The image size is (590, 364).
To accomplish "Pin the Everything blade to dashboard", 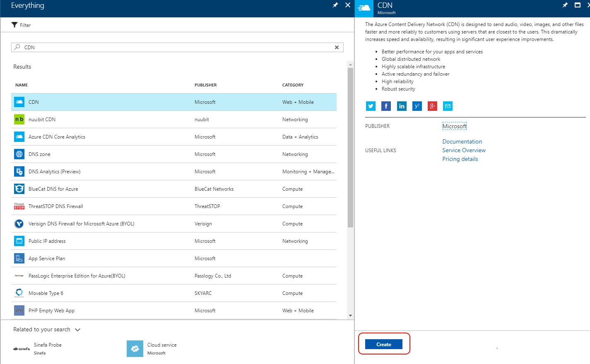I will [335, 5].
